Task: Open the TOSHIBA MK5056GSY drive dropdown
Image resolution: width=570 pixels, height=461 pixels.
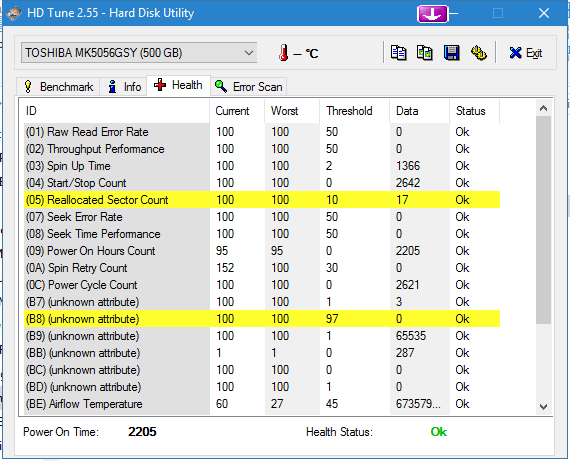Action: (x=139, y=53)
